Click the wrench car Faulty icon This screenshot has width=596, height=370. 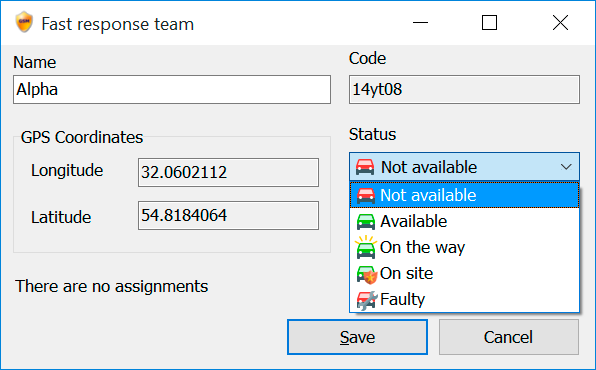click(367, 300)
